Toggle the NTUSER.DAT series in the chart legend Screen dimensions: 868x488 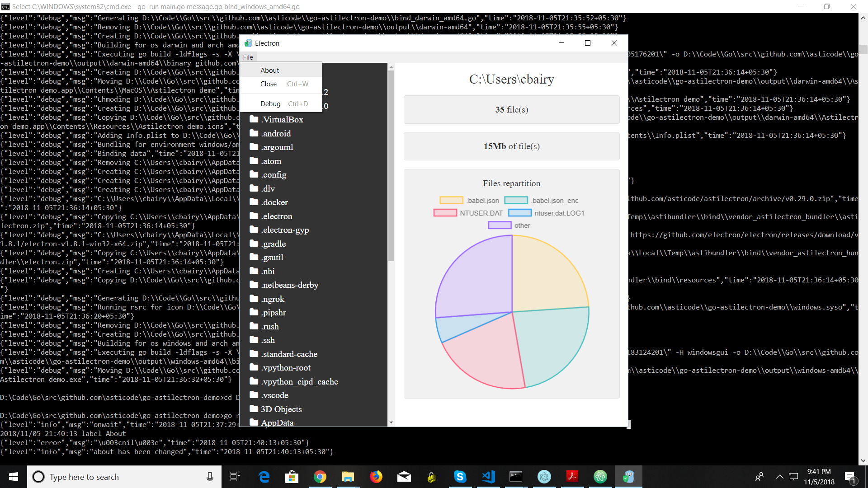(445, 212)
